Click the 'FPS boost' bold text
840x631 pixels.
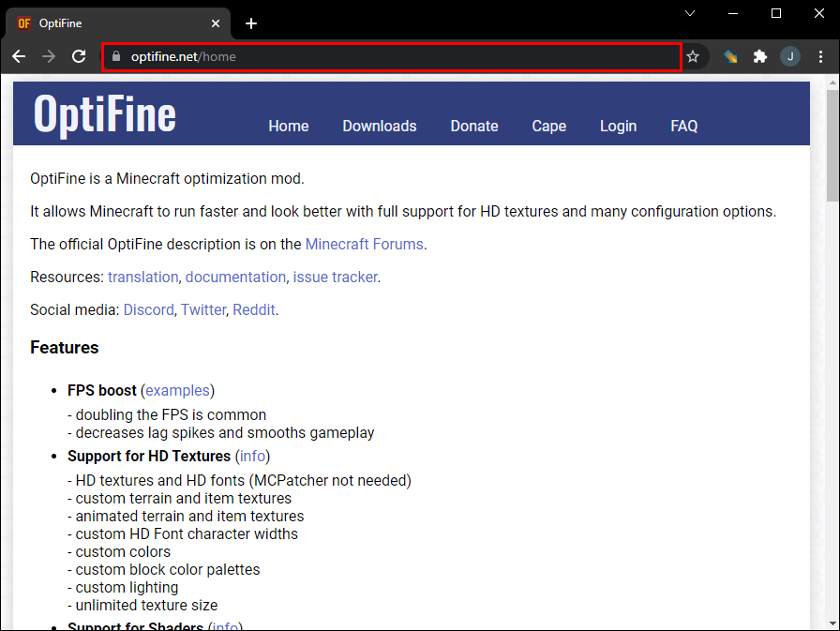click(x=102, y=390)
